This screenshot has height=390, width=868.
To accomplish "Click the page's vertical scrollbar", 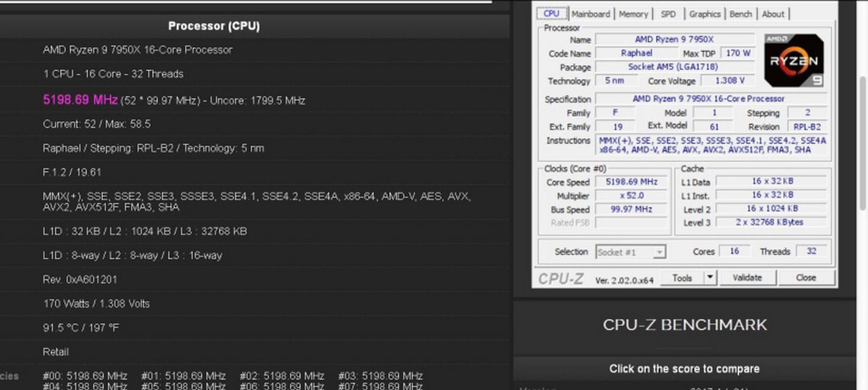I will pyautogui.click(x=863, y=143).
